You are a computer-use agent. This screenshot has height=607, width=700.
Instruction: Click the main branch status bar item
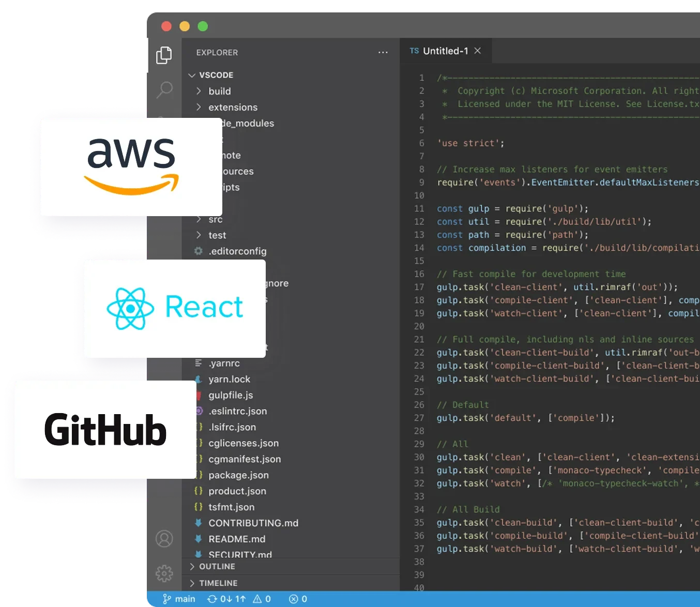(x=179, y=599)
